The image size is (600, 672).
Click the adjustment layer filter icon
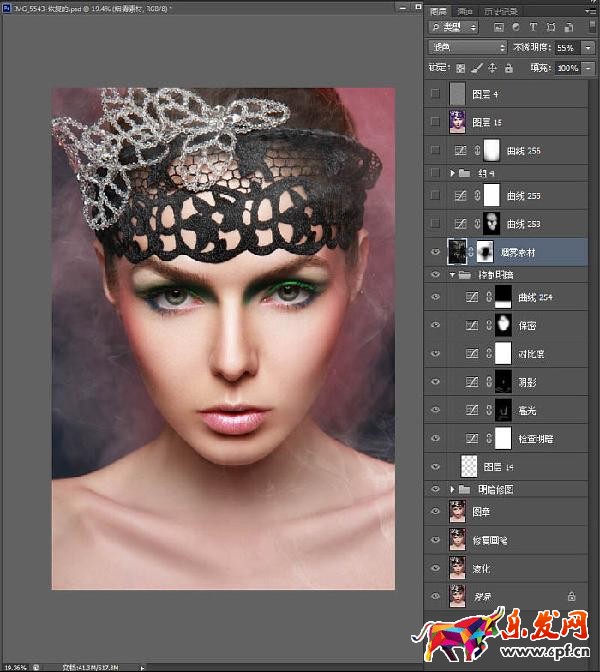[515, 27]
